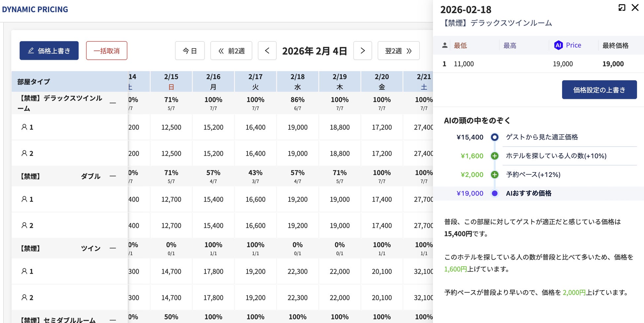The height and width of the screenshot is (323, 644).
Task: Click デラックスツイン 2-guest price on 2/18
Action: (298, 154)
